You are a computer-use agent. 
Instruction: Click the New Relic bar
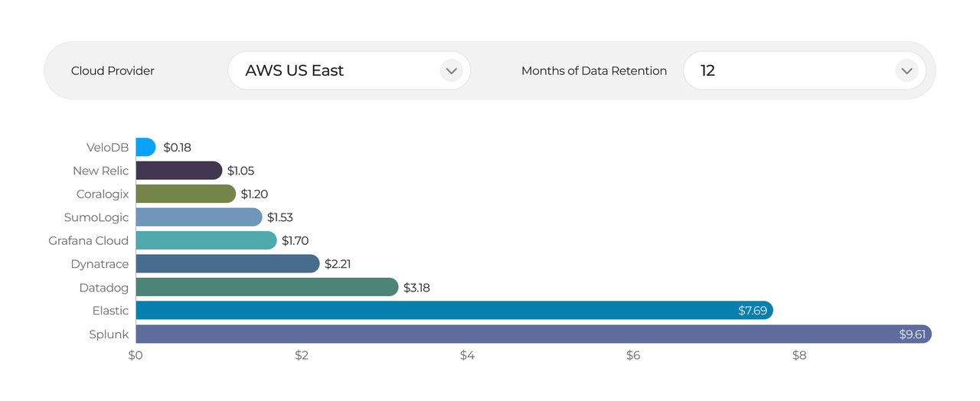pos(178,171)
